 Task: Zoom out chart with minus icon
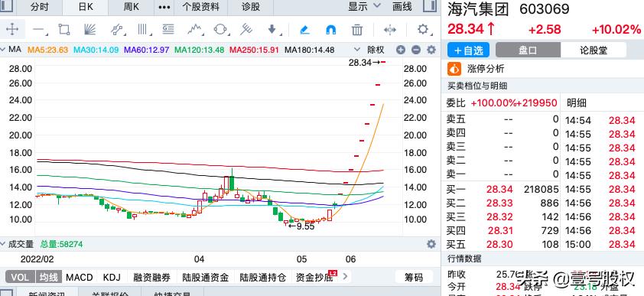(x=416, y=50)
